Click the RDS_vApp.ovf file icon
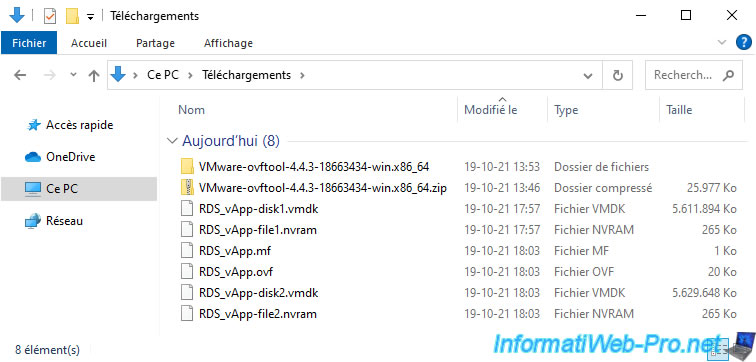 187,272
